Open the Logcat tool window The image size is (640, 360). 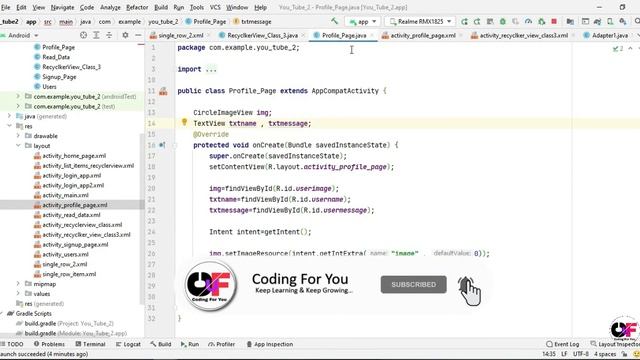128,344
